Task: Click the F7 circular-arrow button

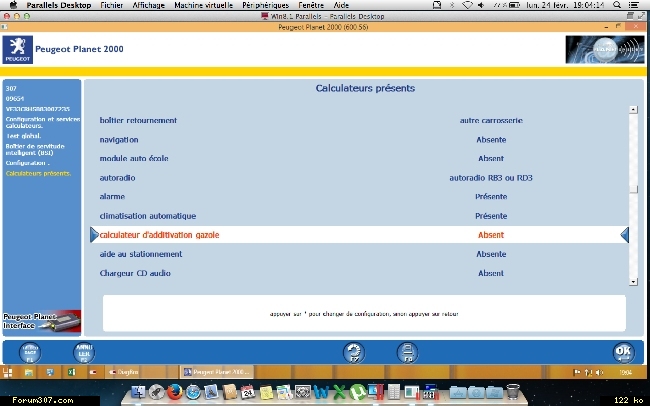Action: (x=354, y=353)
